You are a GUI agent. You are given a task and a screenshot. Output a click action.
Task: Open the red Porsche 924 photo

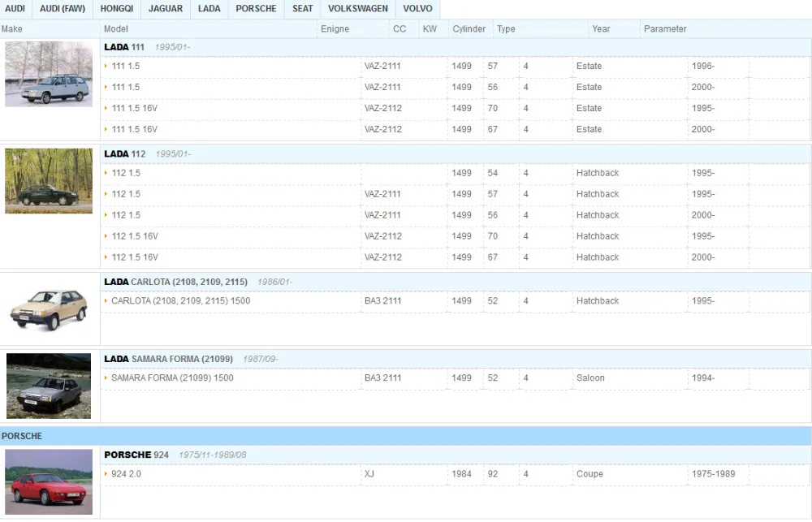point(49,481)
